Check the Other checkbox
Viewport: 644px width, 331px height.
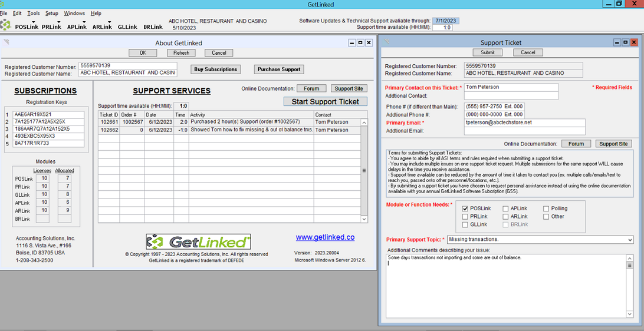(x=546, y=217)
